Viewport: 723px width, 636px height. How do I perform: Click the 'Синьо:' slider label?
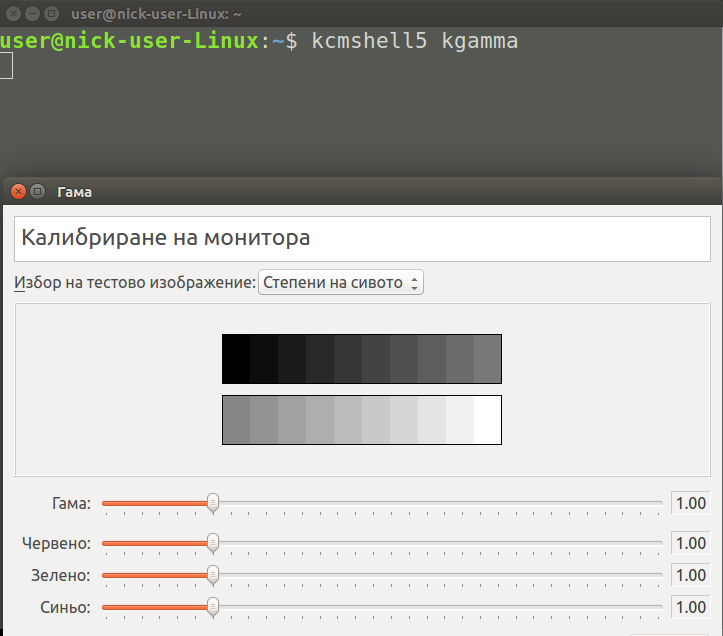65,607
